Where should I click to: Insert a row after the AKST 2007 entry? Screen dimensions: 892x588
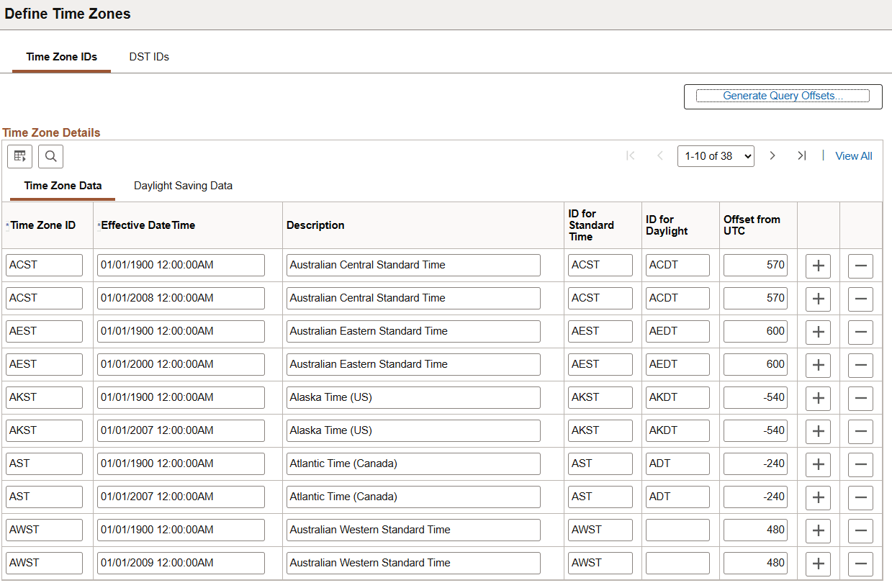click(x=818, y=431)
